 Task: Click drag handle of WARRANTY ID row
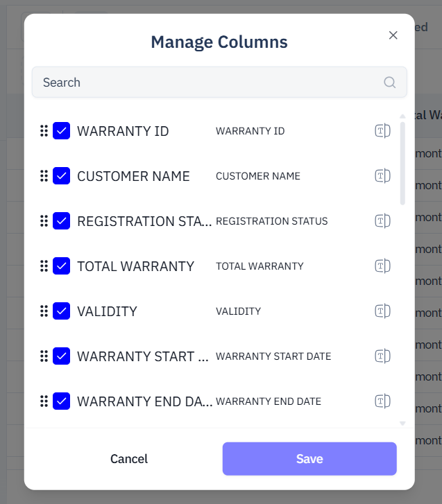44,131
